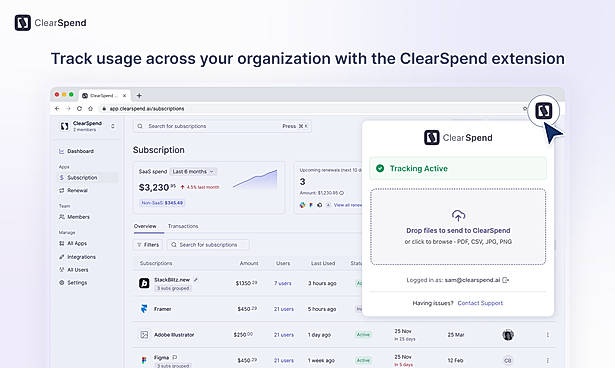Click the browser forward arrow
615x368 pixels.
68,109
